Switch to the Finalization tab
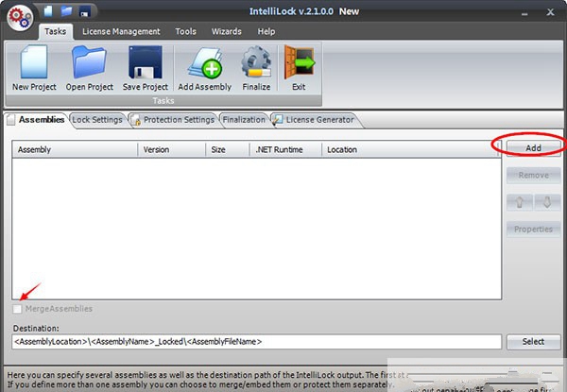Viewport: 567px width, 392px height. pyautogui.click(x=244, y=120)
